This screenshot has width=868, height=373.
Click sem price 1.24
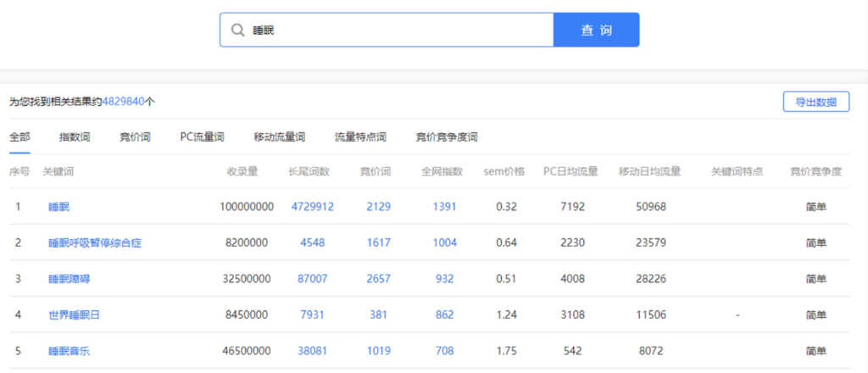507,315
